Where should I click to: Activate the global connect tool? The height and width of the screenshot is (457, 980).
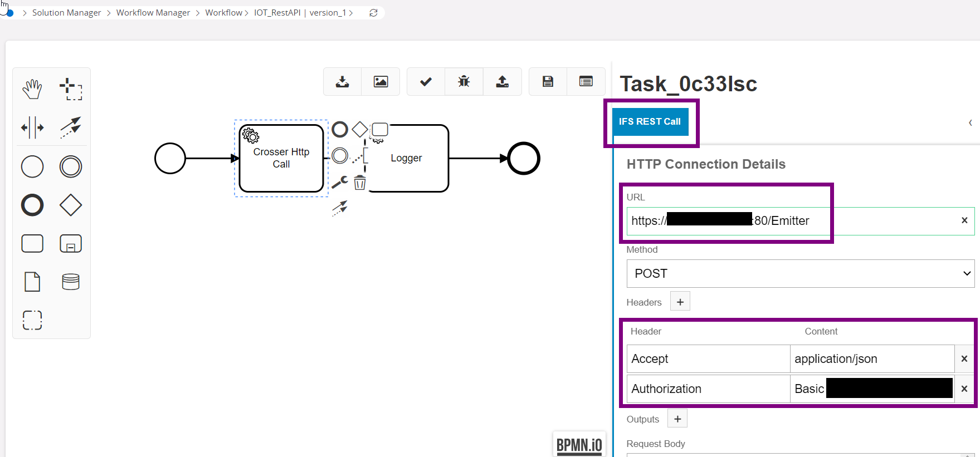(x=71, y=127)
